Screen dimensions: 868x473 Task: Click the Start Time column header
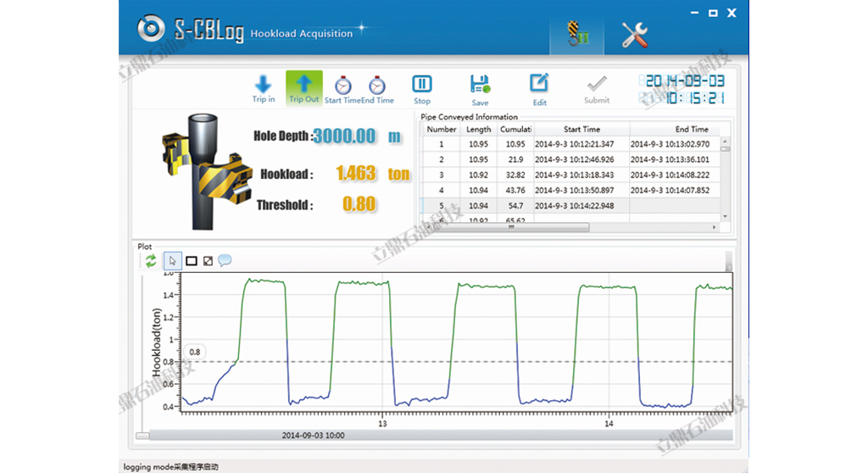(x=581, y=130)
